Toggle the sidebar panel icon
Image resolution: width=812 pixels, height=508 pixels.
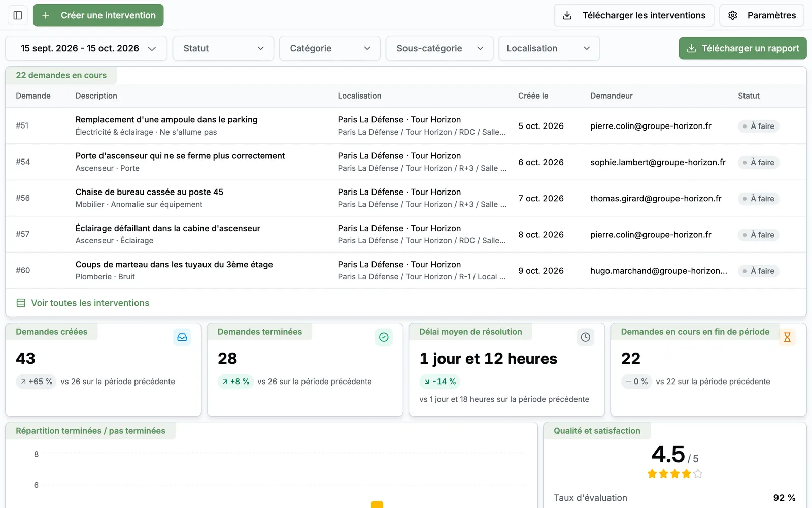coord(18,15)
